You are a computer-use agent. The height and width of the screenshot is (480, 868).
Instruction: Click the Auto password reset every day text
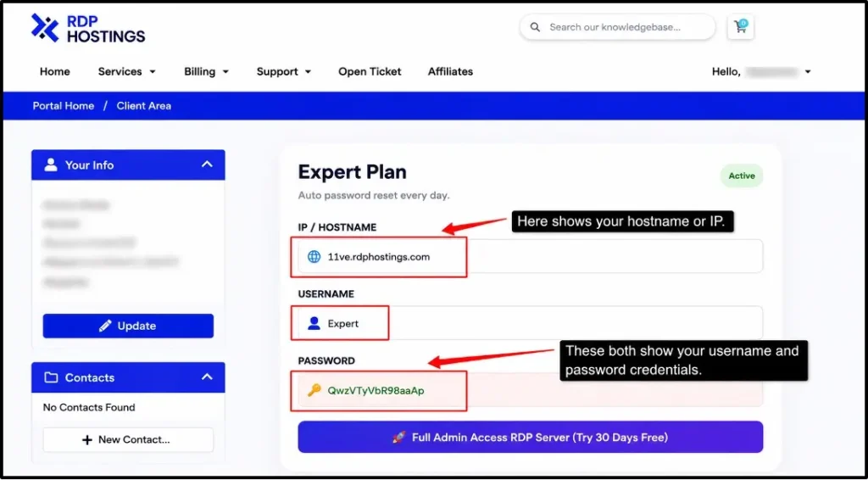tap(374, 195)
